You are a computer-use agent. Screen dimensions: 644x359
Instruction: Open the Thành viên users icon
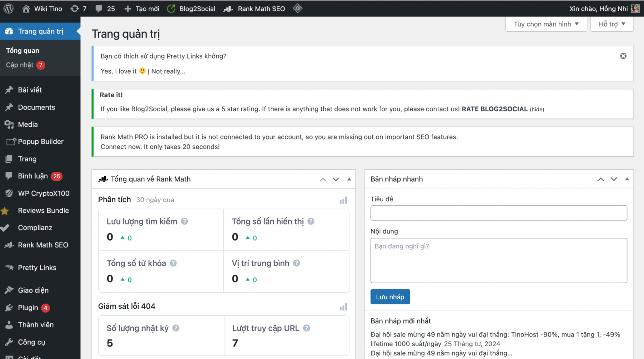click(9, 325)
